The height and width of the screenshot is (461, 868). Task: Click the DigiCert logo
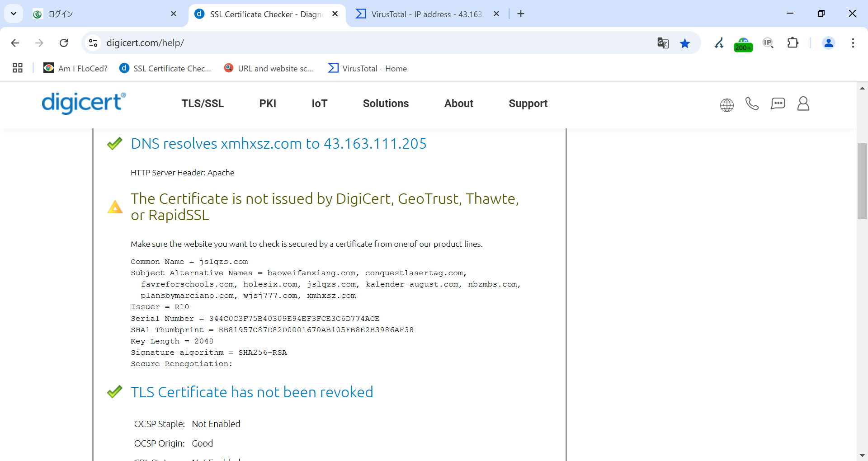84,103
